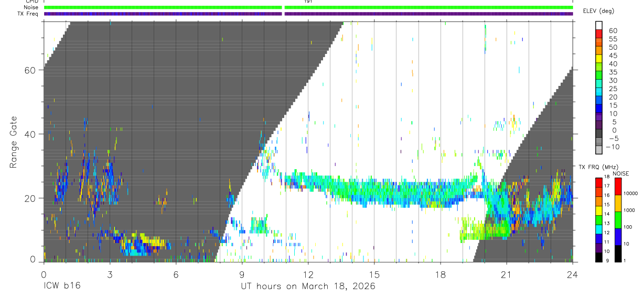Click the 'CPID' row label
Viewport: 644px width, 297px height.
pyautogui.click(x=33, y=2)
